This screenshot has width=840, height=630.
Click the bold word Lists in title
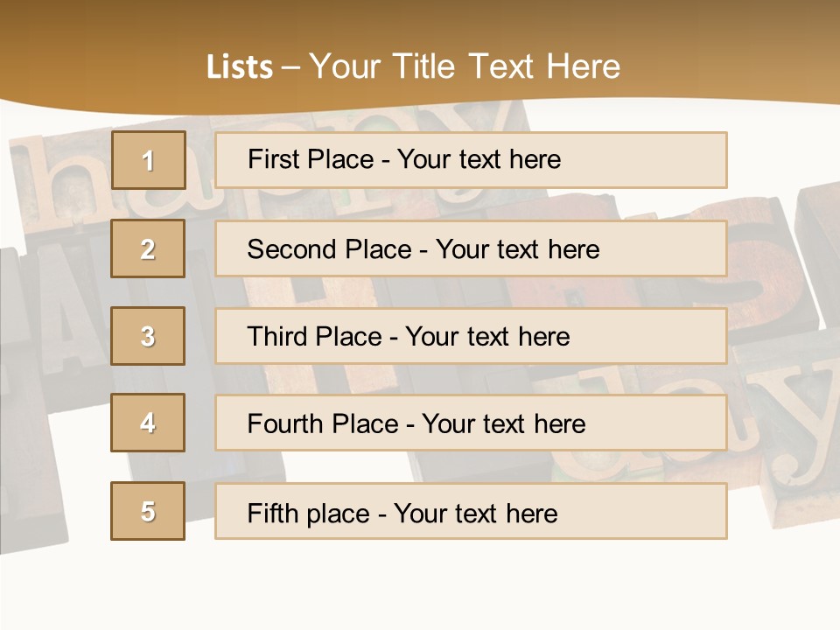[x=239, y=67]
